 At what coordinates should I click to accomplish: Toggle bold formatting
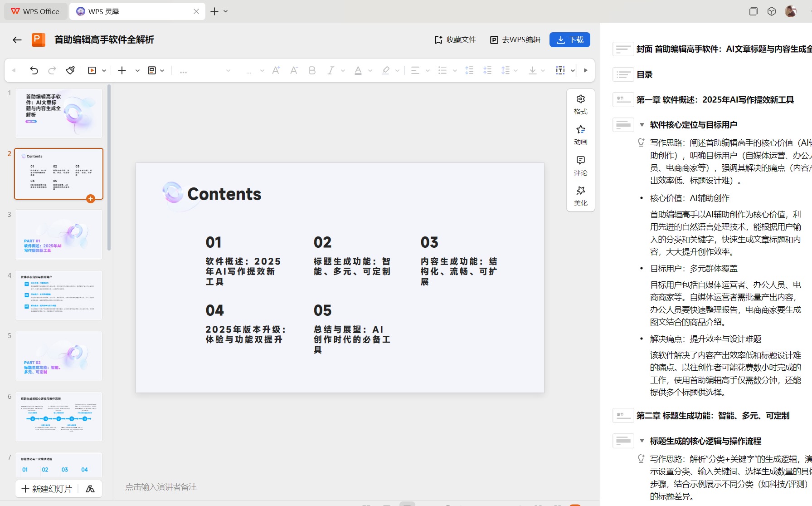click(312, 70)
